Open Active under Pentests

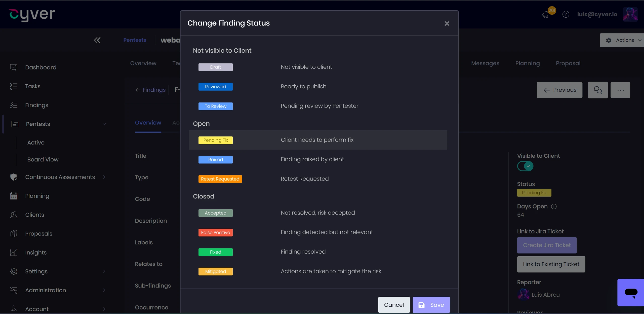pos(36,143)
